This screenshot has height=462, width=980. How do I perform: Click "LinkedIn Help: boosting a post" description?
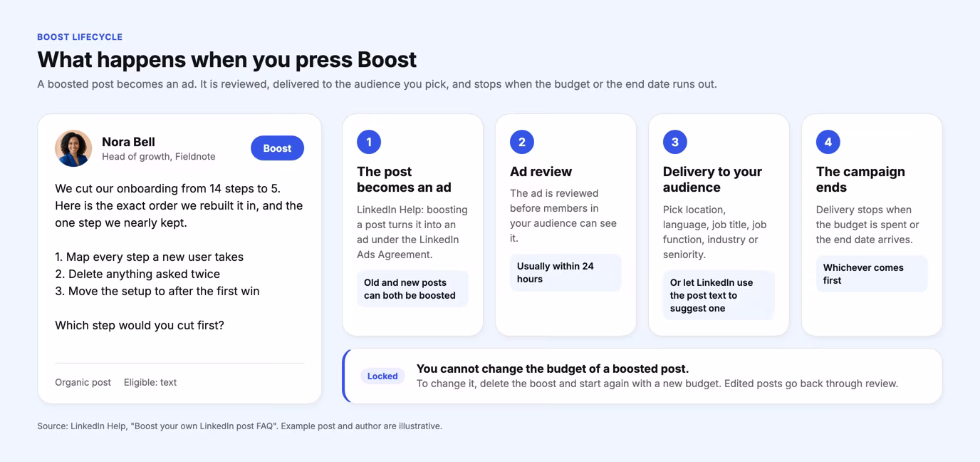pos(412,232)
